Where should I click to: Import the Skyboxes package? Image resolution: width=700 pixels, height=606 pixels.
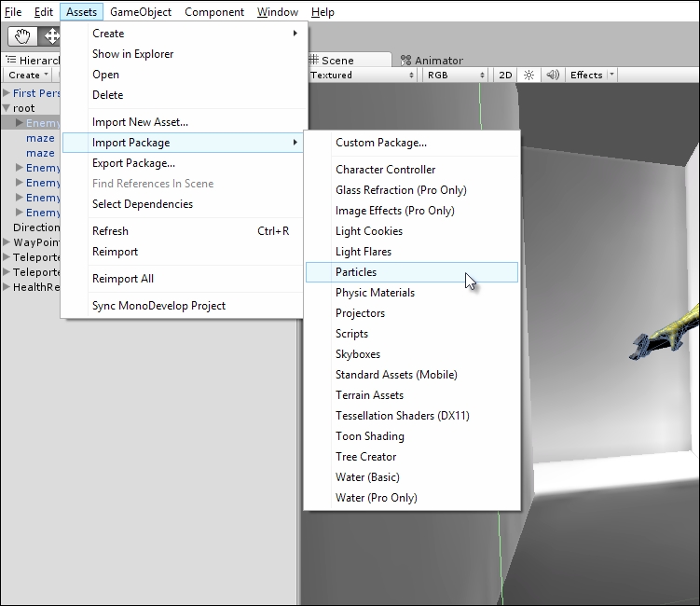pos(412,354)
